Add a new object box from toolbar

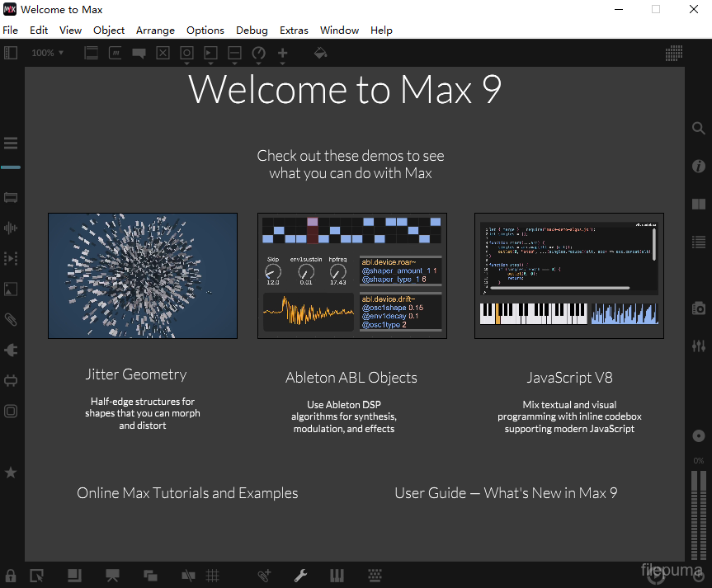point(92,53)
